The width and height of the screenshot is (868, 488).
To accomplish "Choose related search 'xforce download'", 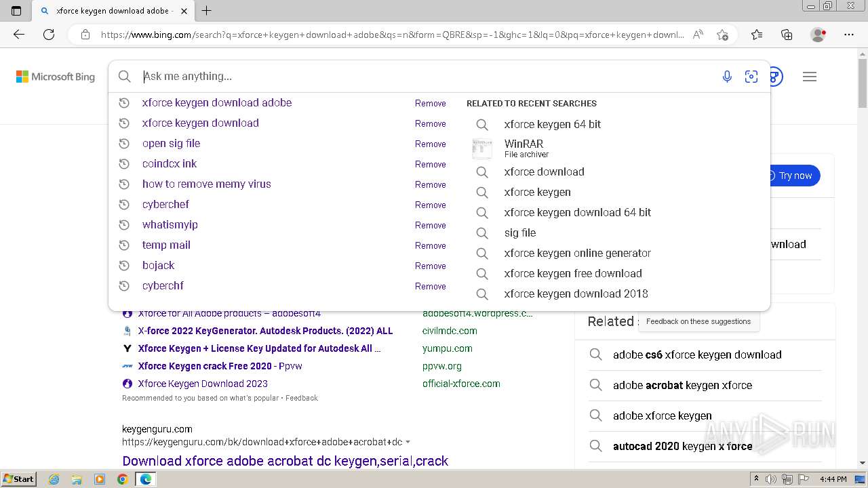I will tap(545, 171).
